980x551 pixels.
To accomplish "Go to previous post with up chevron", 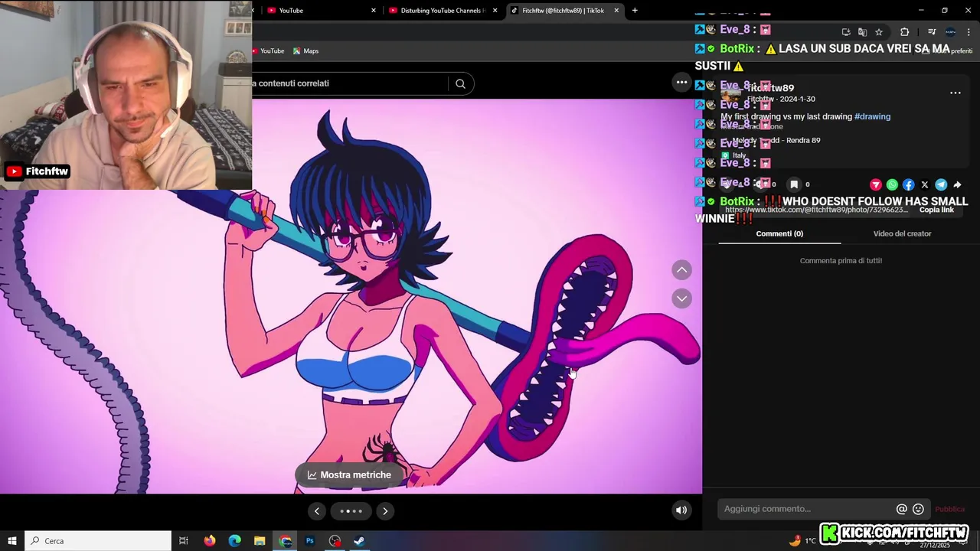I will [x=681, y=269].
